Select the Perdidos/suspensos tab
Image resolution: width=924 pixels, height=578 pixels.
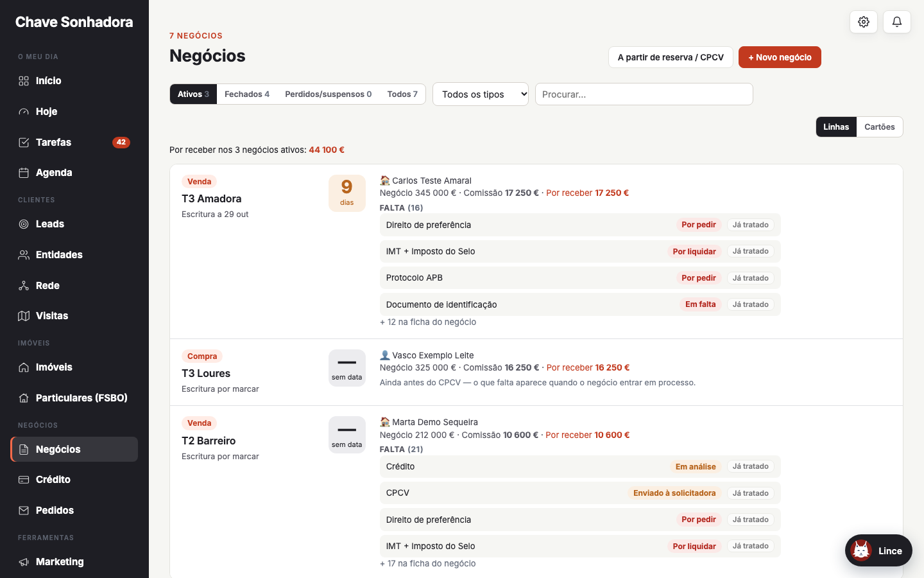(329, 94)
